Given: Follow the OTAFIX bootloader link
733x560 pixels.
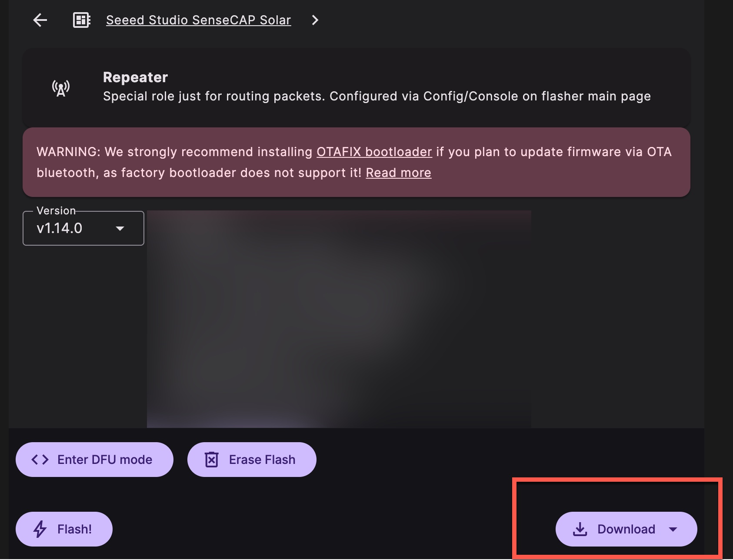Looking at the screenshot, I should coord(374,152).
